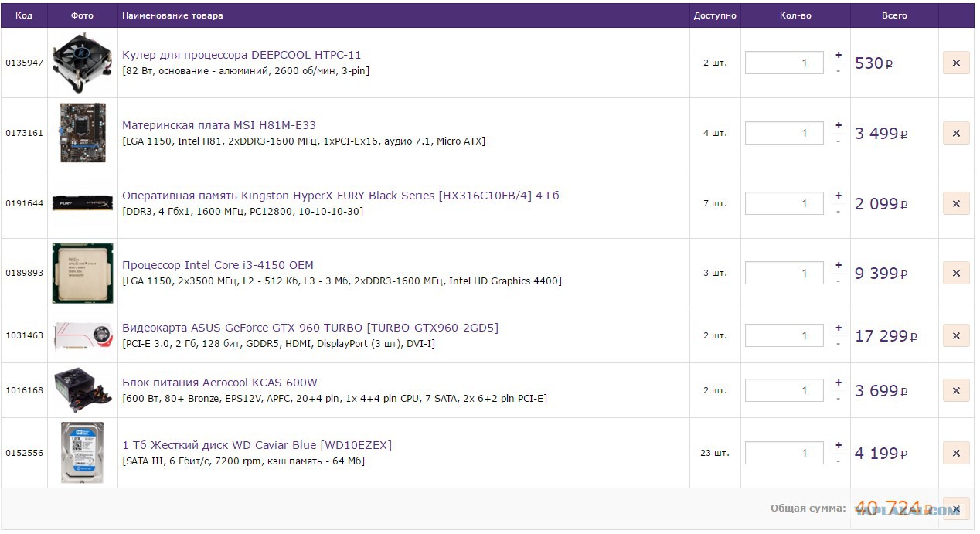Select product code 1016168

point(24,390)
